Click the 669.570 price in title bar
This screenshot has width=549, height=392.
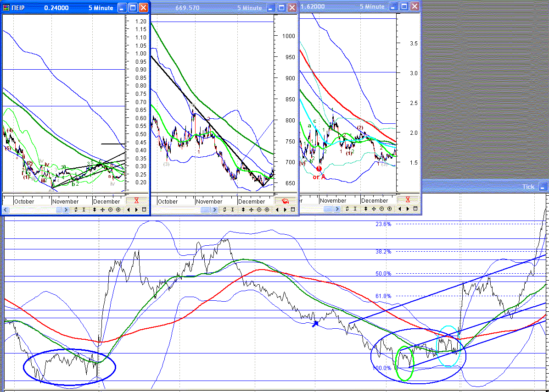coord(187,8)
